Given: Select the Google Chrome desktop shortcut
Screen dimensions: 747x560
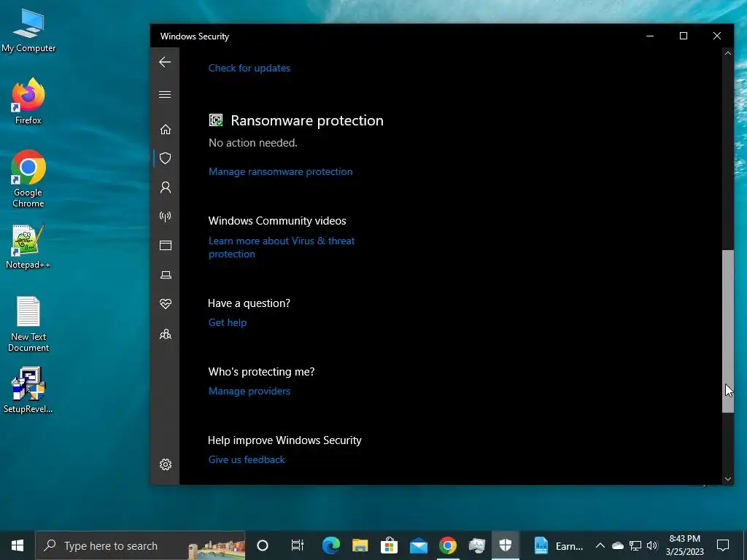Looking at the screenshot, I should point(28,179).
